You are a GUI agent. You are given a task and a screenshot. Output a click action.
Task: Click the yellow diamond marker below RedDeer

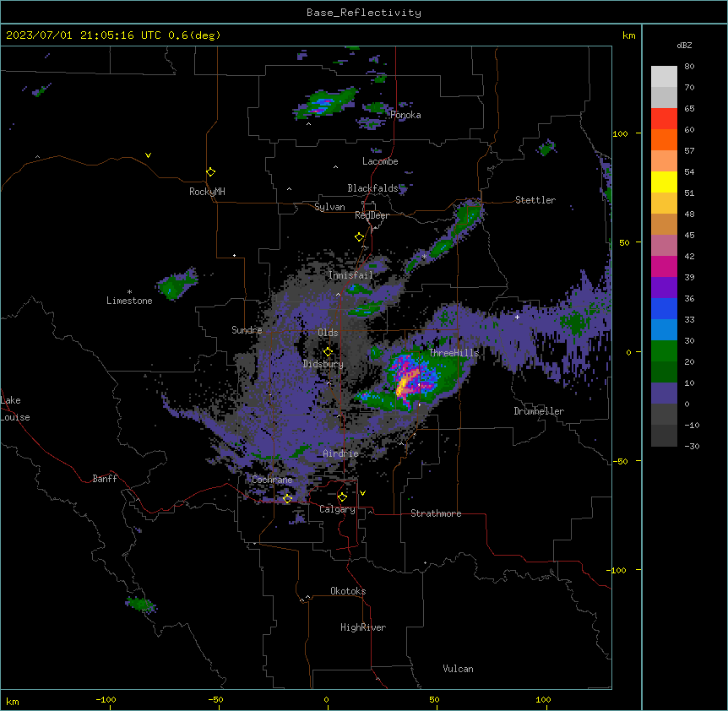click(359, 237)
